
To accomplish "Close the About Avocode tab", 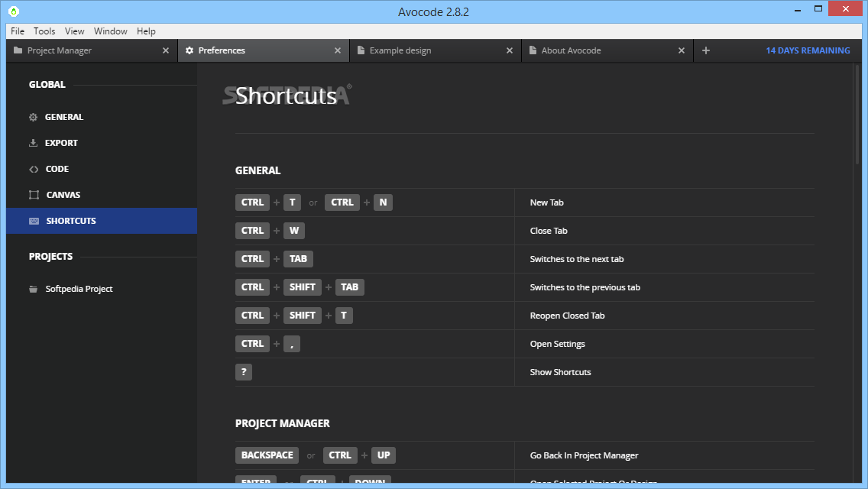I will pos(682,50).
